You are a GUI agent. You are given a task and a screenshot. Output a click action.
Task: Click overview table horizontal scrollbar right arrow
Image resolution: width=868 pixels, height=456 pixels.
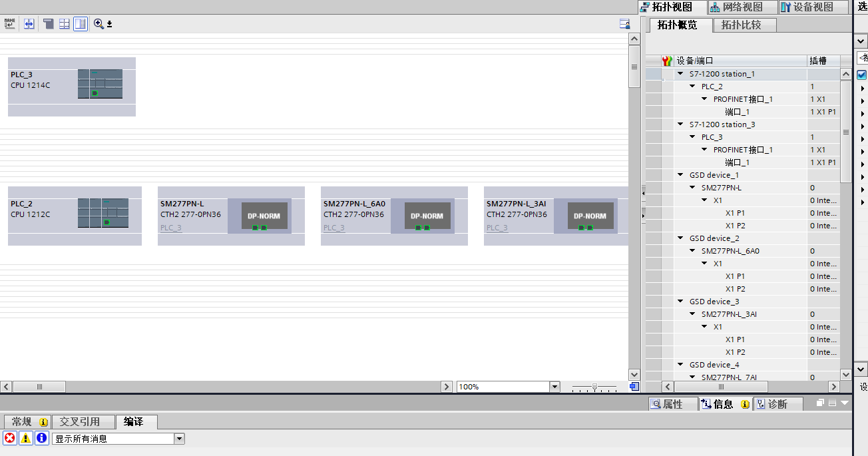point(833,387)
